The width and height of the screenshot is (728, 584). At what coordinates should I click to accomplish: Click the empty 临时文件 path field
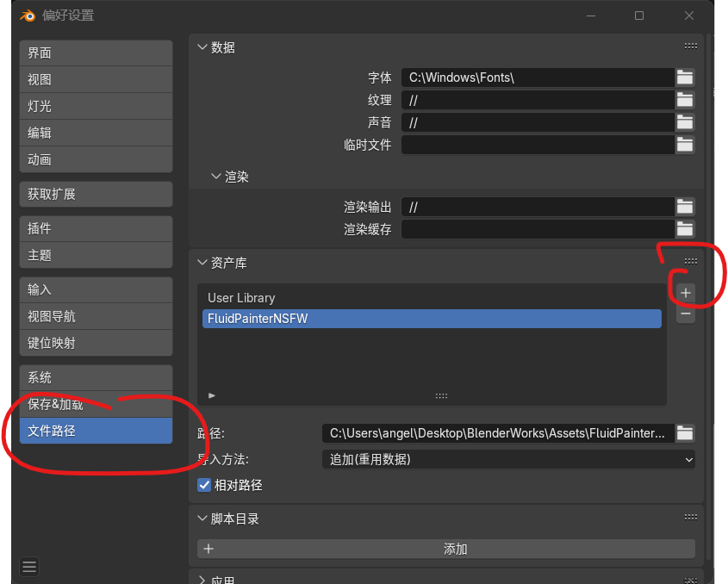[538, 145]
